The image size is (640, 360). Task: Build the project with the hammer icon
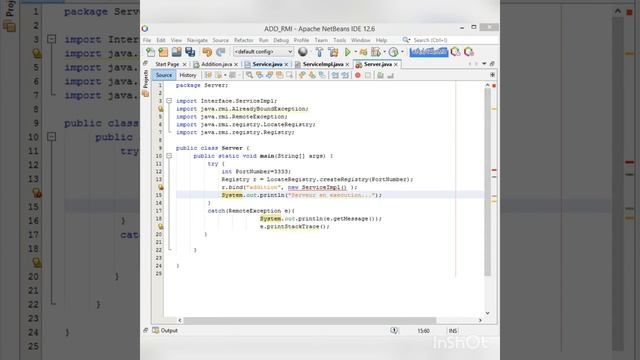click(x=319, y=52)
